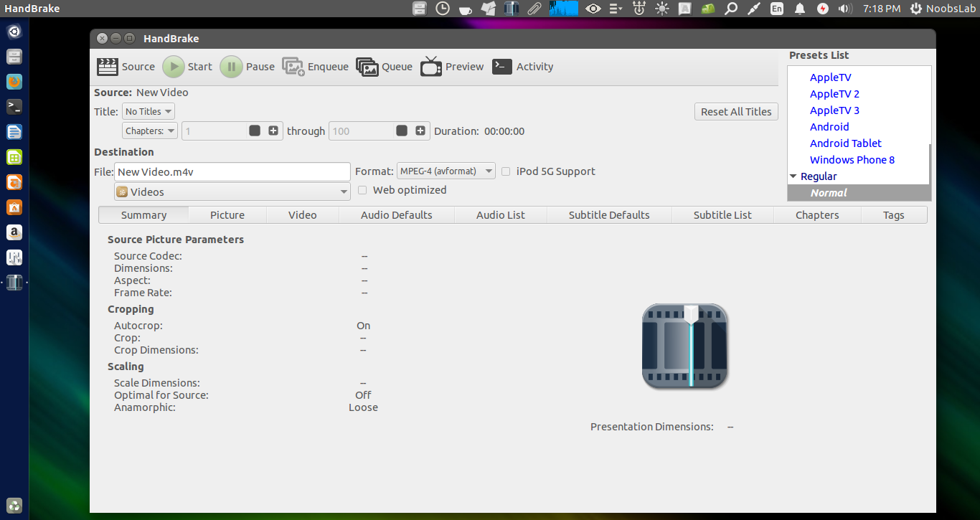Switch to the Tags tab
The image size is (980, 520).
click(x=894, y=214)
